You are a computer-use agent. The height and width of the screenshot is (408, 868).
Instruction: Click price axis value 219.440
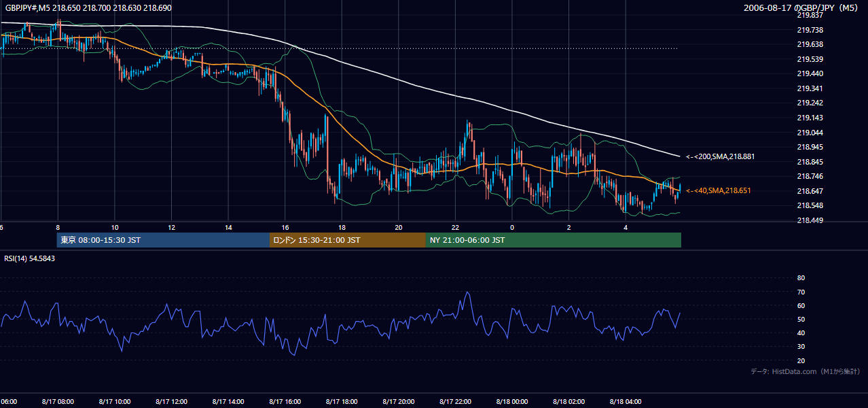tap(810, 73)
